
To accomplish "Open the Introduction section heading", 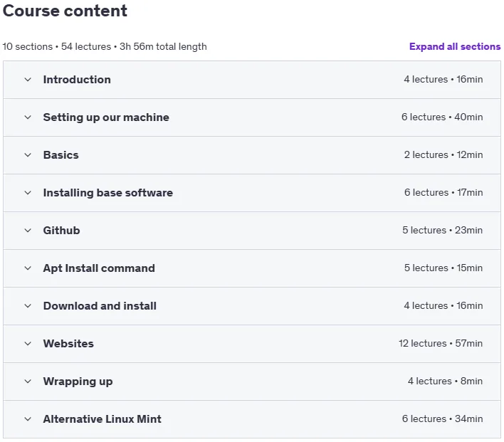I will tap(77, 80).
